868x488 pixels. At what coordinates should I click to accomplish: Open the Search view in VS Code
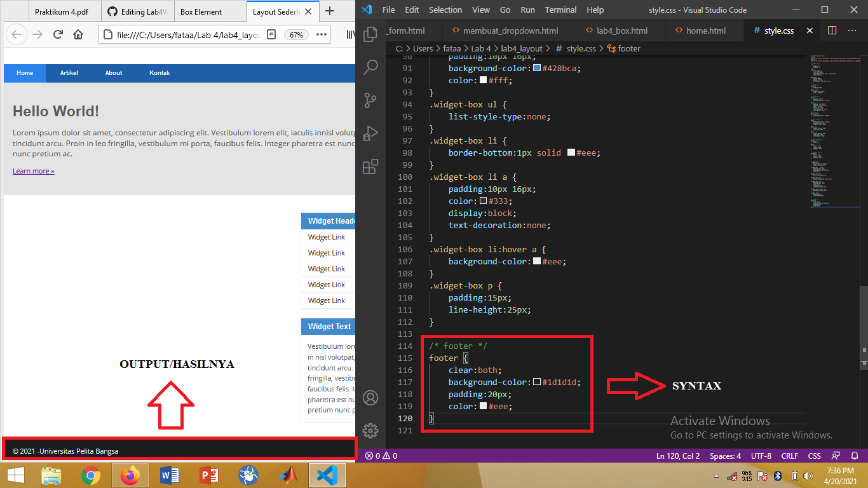click(x=370, y=67)
